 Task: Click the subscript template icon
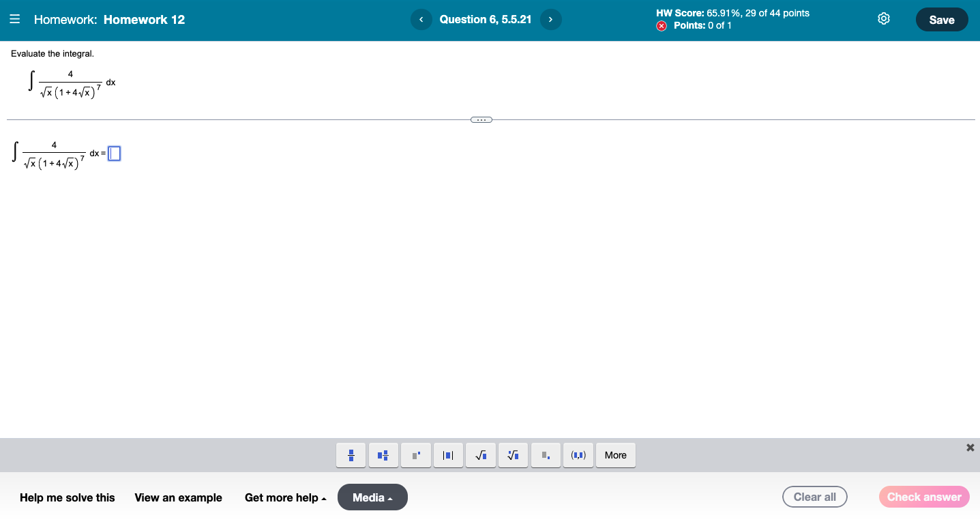click(x=546, y=455)
